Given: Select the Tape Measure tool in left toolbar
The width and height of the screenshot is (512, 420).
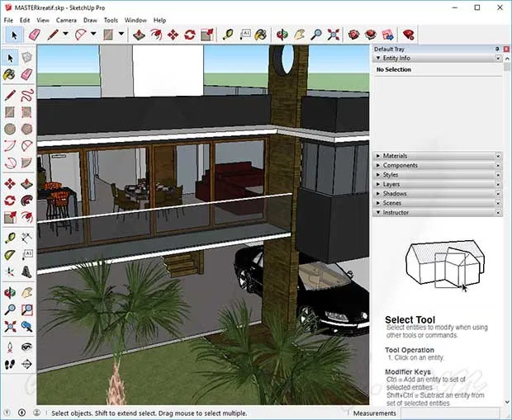Looking at the screenshot, I should click(x=10, y=238).
